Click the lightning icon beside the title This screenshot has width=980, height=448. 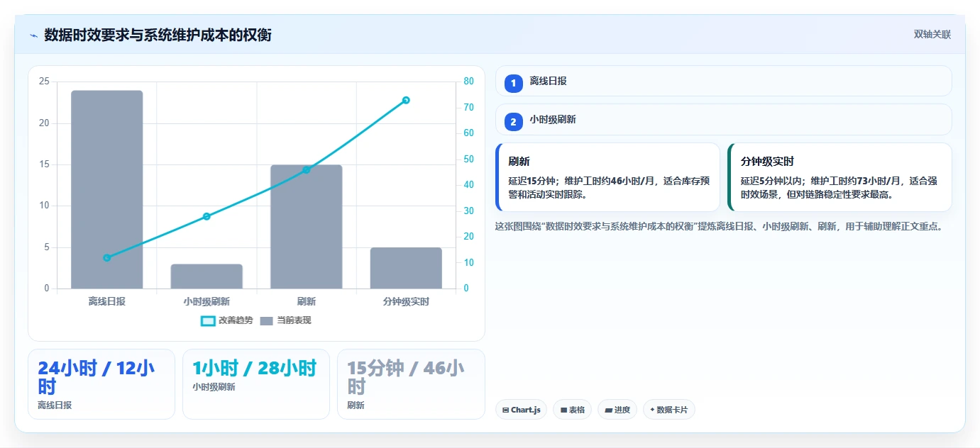point(33,35)
